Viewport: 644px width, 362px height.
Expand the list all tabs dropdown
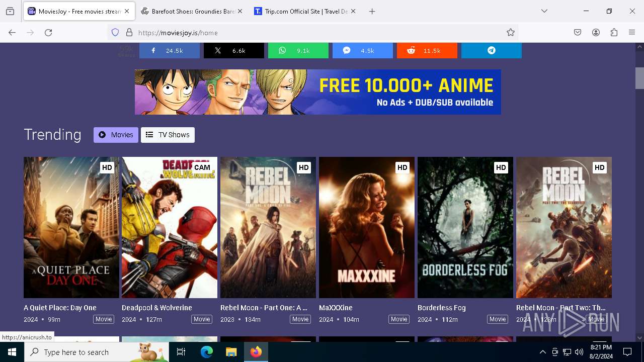544,11
